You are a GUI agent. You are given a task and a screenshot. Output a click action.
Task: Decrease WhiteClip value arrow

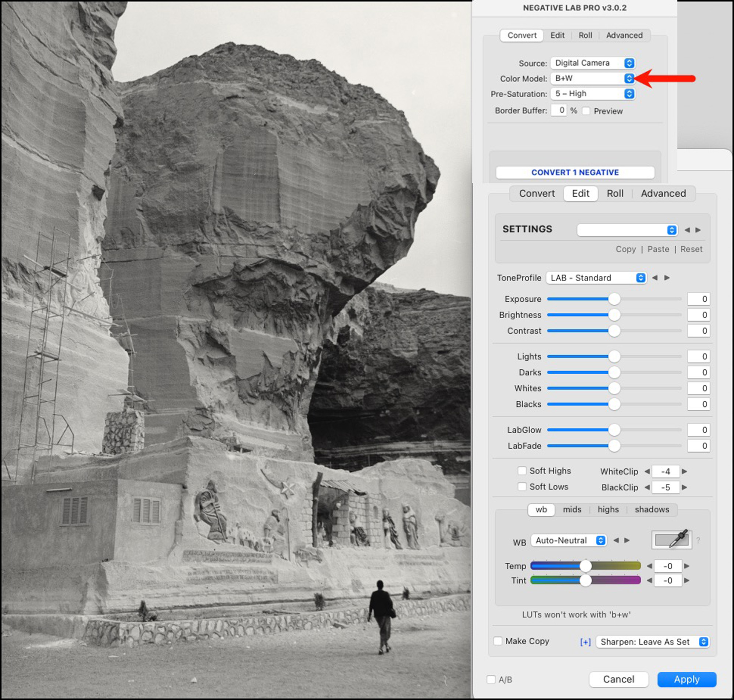pyautogui.click(x=647, y=471)
